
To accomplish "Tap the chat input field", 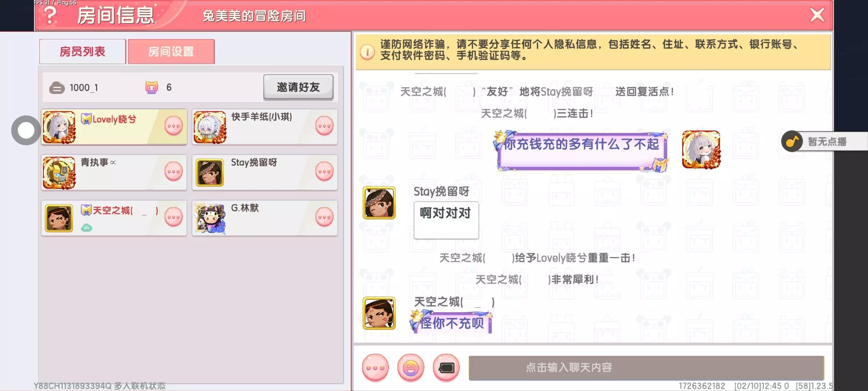I will point(646,368).
